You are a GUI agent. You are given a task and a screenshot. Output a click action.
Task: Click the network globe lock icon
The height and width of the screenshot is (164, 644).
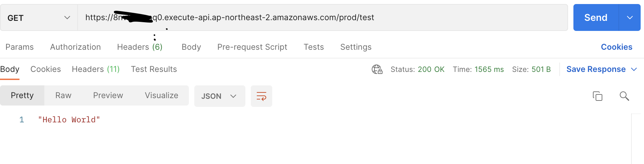[377, 69]
